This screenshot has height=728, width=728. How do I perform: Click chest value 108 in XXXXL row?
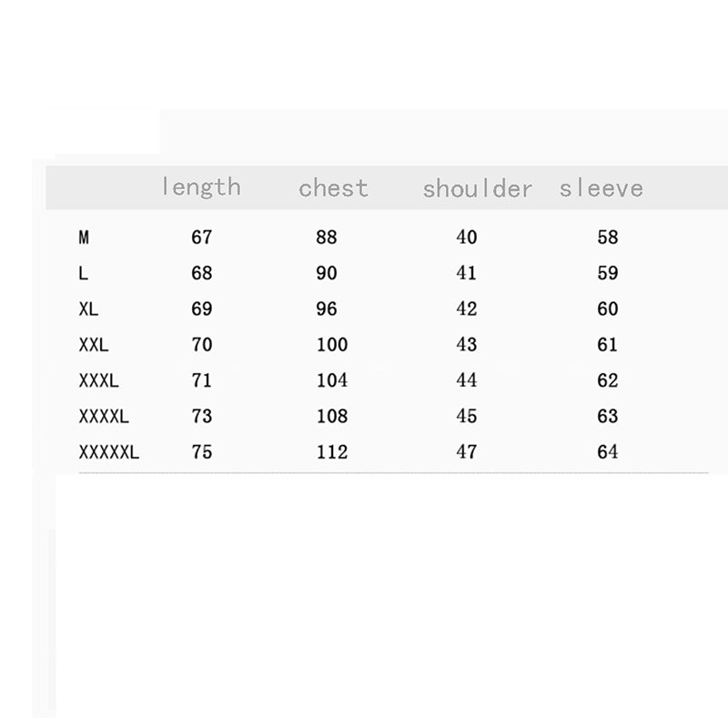pyautogui.click(x=332, y=417)
